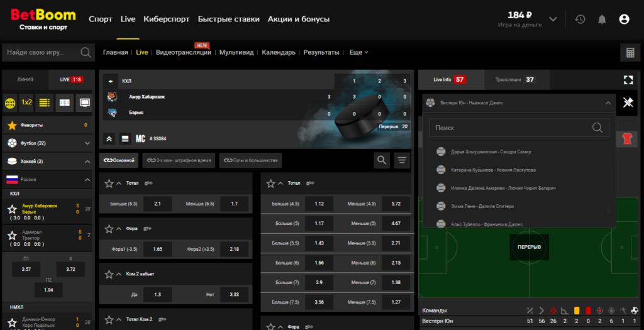Favorite the Адмирал – Трактор match star
The image size is (644, 330).
click(x=13, y=235)
